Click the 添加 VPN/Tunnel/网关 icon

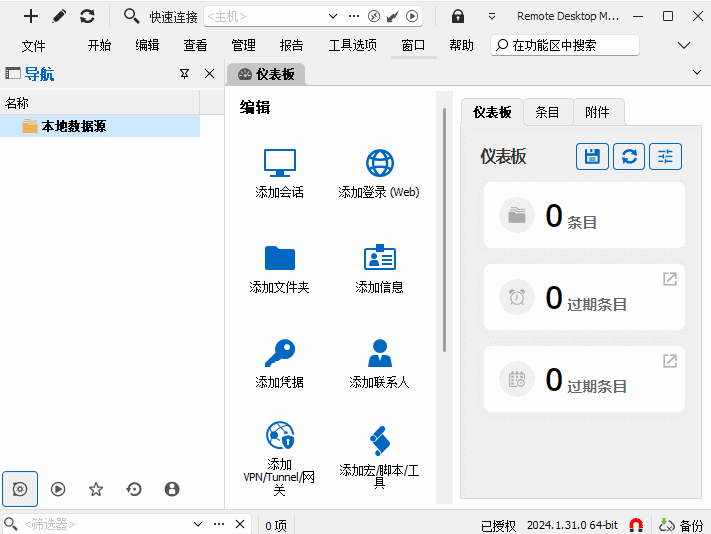280,435
